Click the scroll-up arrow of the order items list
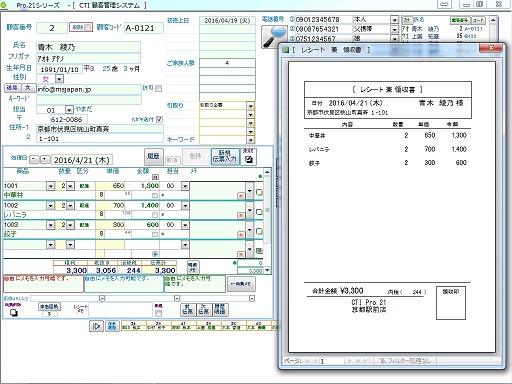Image resolution: width=512 pixels, height=384 pixels. pyautogui.click(x=267, y=172)
